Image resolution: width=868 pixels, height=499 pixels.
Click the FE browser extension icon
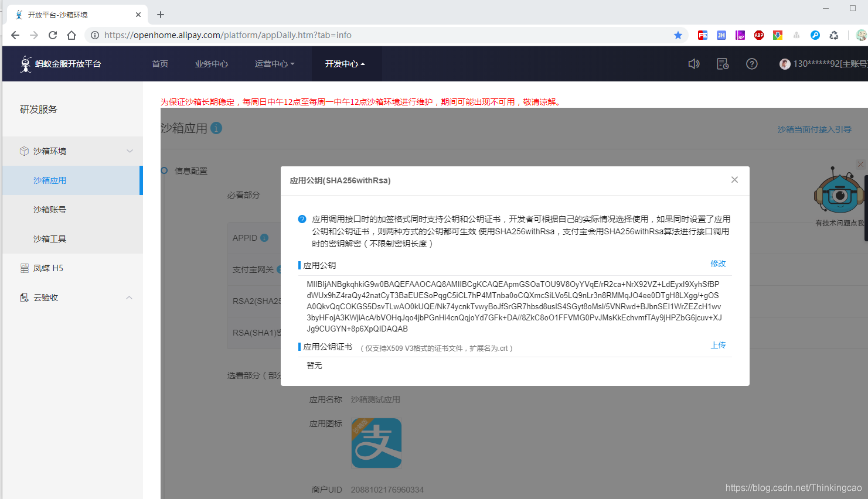tap(703, 35)
